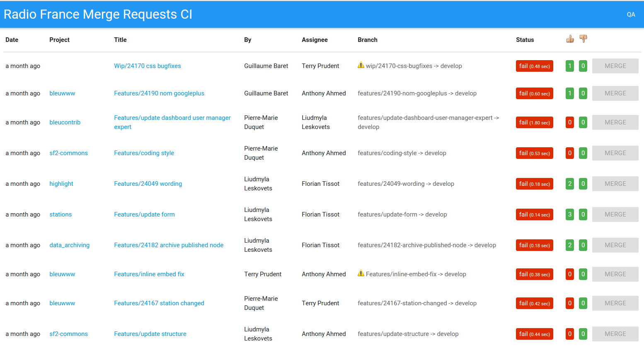
Task: Click warning icon beside wip/24170-css-bugfixes branch
Action: (x=361, y=65)
